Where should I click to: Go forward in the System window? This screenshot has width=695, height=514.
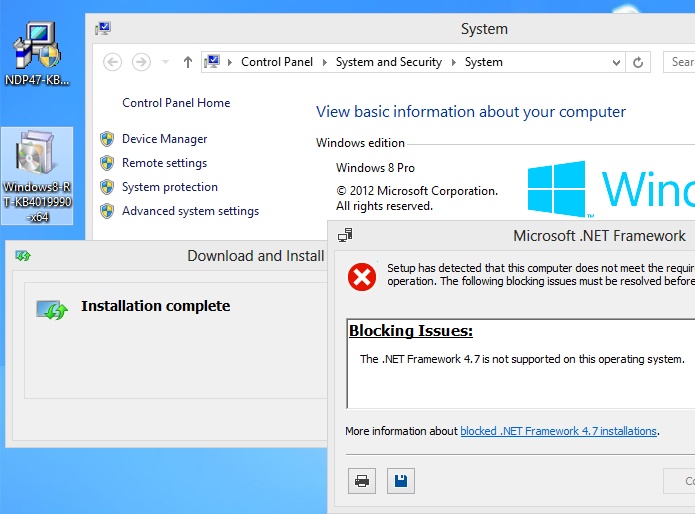coord(141,62)
